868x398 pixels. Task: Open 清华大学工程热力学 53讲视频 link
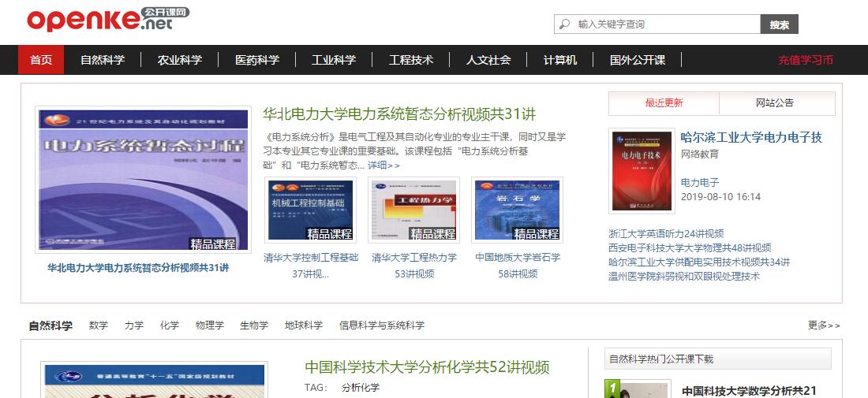(x=414, y=266)
